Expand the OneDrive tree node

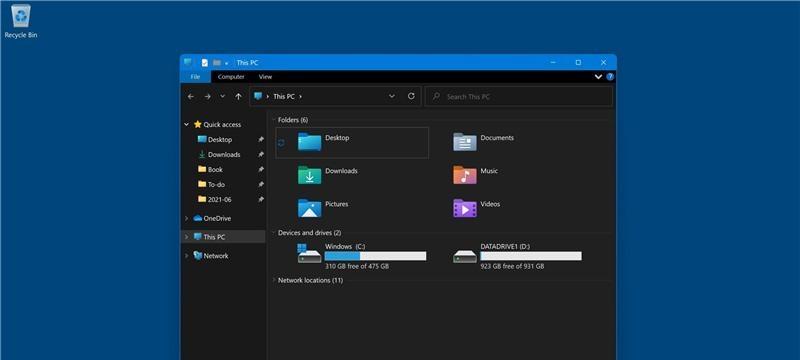coord(186,218)
